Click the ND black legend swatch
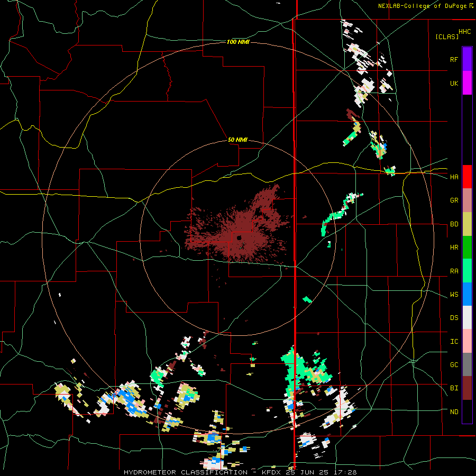 [467, 411]
